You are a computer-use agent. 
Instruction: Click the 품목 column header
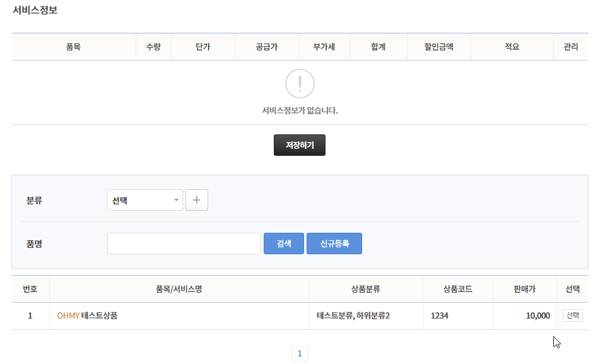point(73,47)
